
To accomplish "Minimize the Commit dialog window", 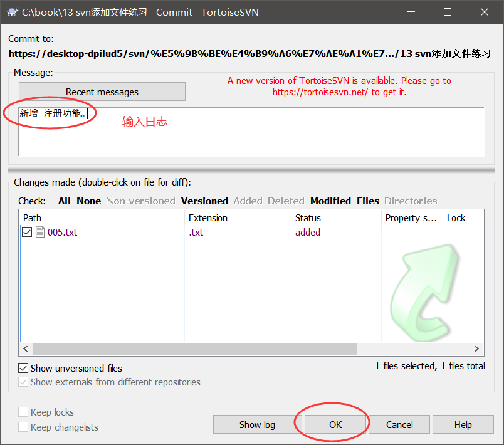I will click(x=411, y=12).
